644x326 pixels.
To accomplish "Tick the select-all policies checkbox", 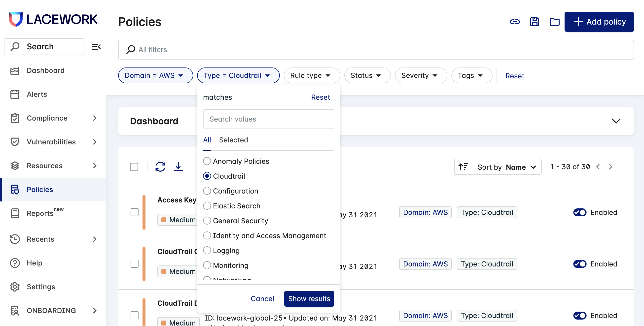I will [134, 167].
